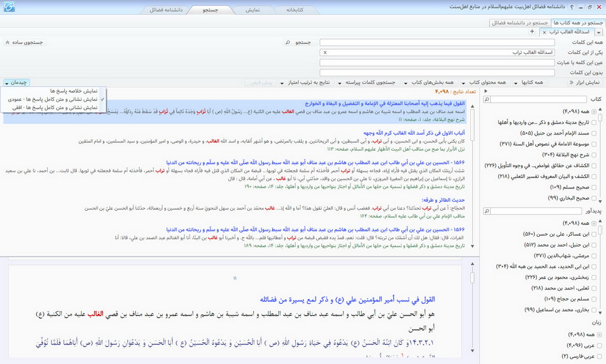
Task: Click the results list scrollbar thumb
Action: click(x=473, y=124)
